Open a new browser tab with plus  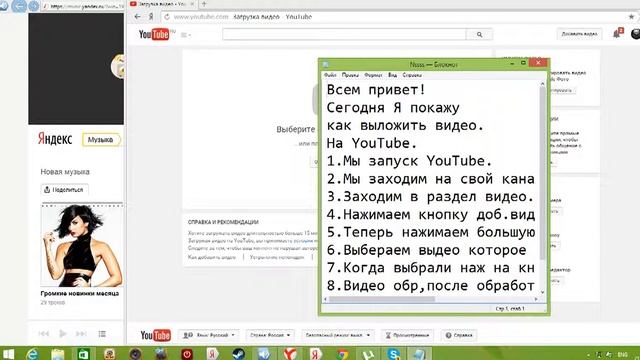click(204, 4)
